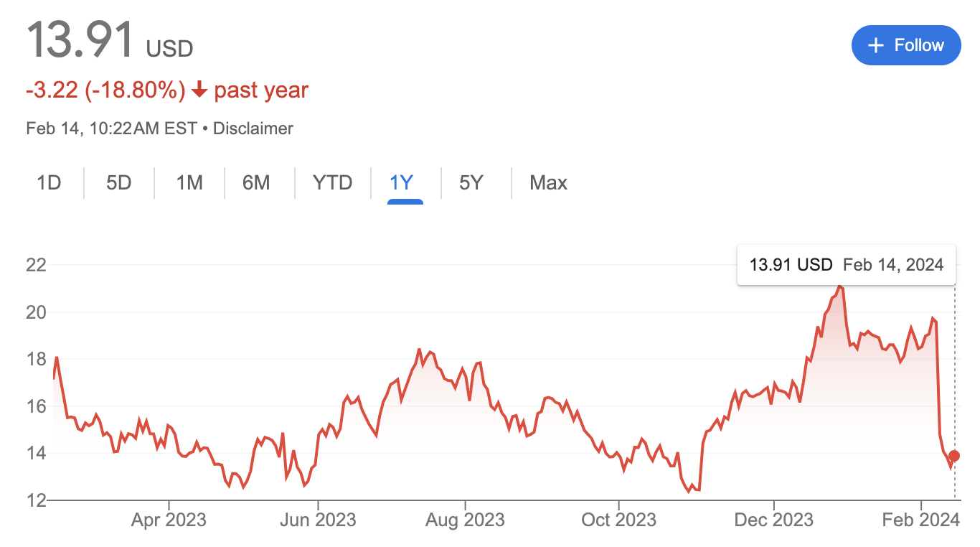Click the chart peak near January 2024
The height and width of the screenshot is (547, 980).
(840, 287)
